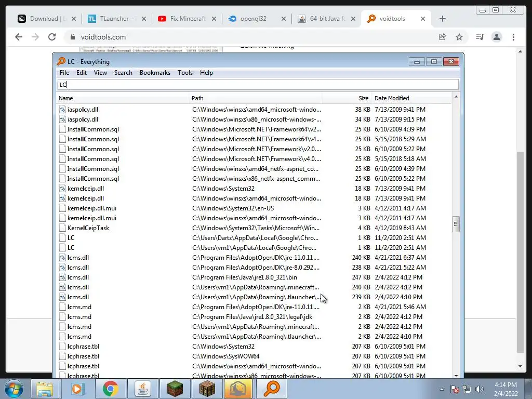Switch to the Download browser tab
Screen dimensions: 532x399
pyautogui.click(x=47, y=19)
